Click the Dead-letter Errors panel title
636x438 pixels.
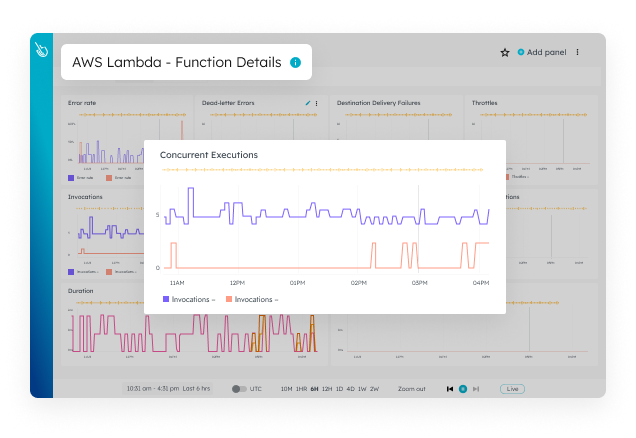[x=228, y=103]
